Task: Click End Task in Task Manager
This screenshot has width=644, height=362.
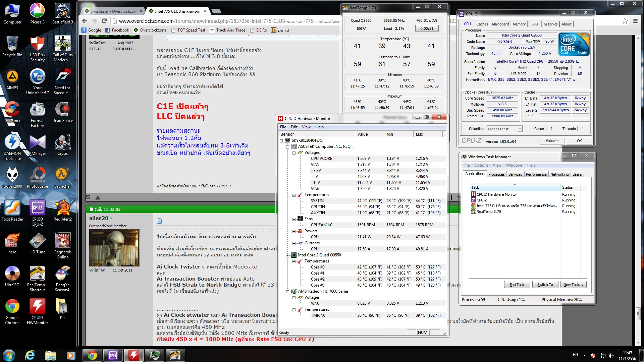Action: (x=516, y=285)
